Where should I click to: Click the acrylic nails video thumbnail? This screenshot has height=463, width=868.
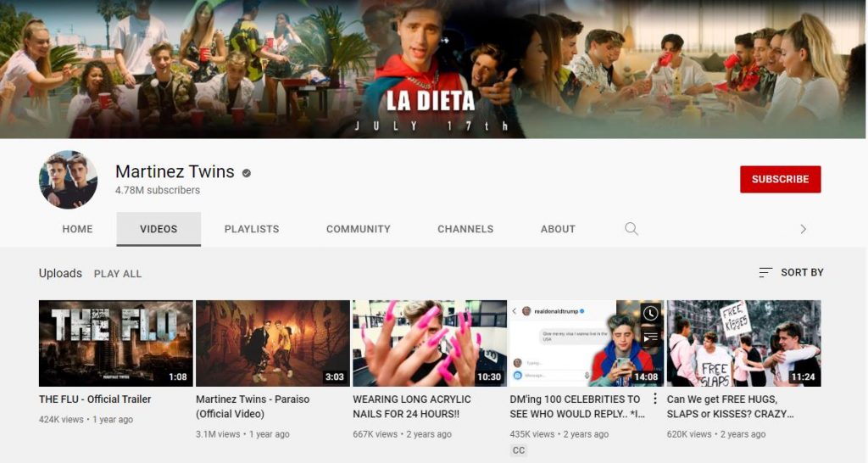point(430,343)
